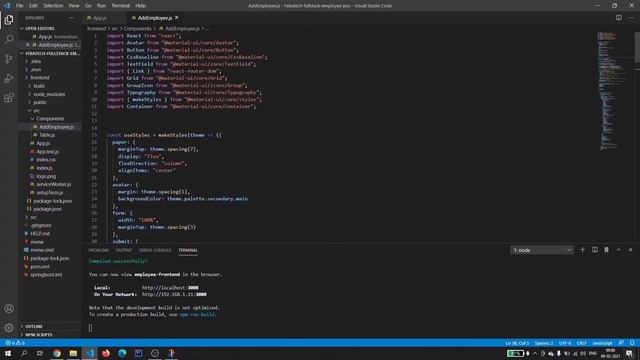Open the terminal selector '1: node' dropdown
The width and height of the screenshot is (640, 360).
tap(542, 250)
